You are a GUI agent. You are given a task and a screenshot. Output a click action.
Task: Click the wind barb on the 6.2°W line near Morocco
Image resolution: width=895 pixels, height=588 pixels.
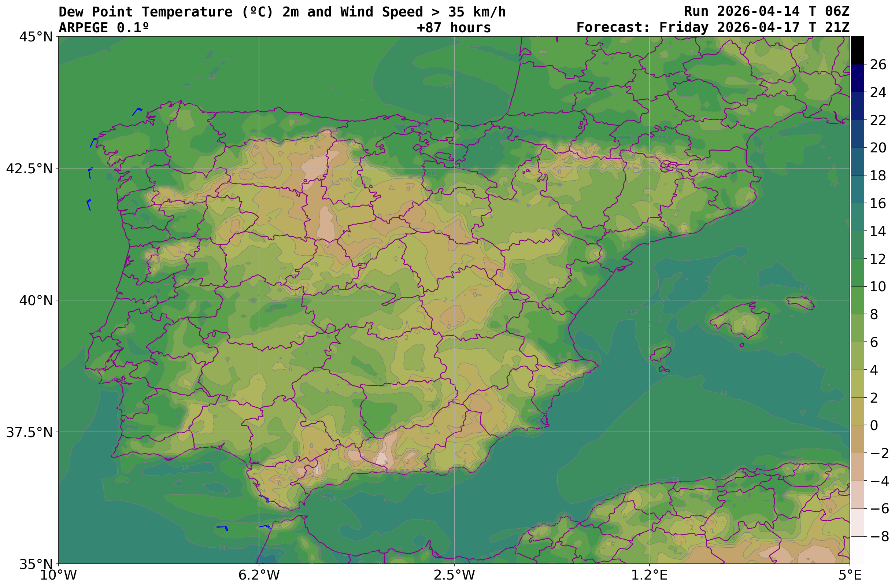pyautogui.click(x=265, y=526)
